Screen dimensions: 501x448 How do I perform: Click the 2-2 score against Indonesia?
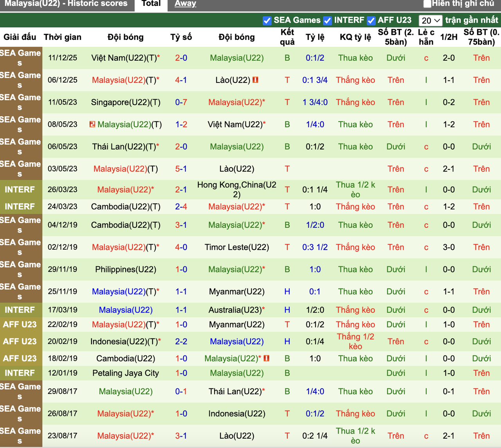click(x=181, y=341)
